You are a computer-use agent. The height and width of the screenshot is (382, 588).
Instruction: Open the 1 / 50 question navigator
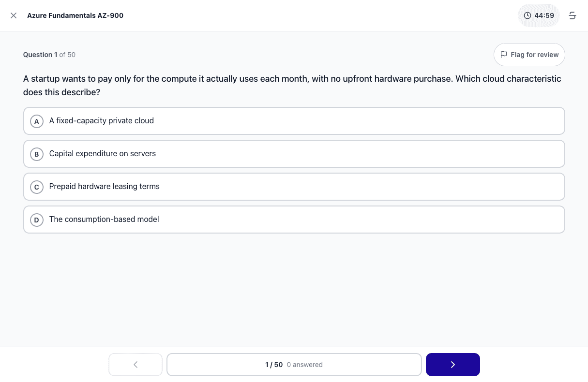click(x=294, y=365)
